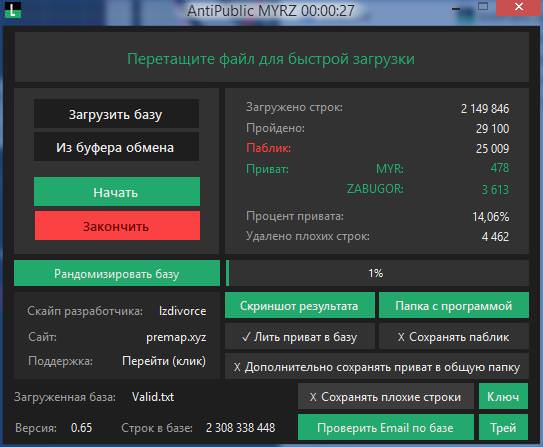This screenshot has height=447, width=543.
Task: Click the 'Загрузить базу' button
Action: tap(116, 114)
